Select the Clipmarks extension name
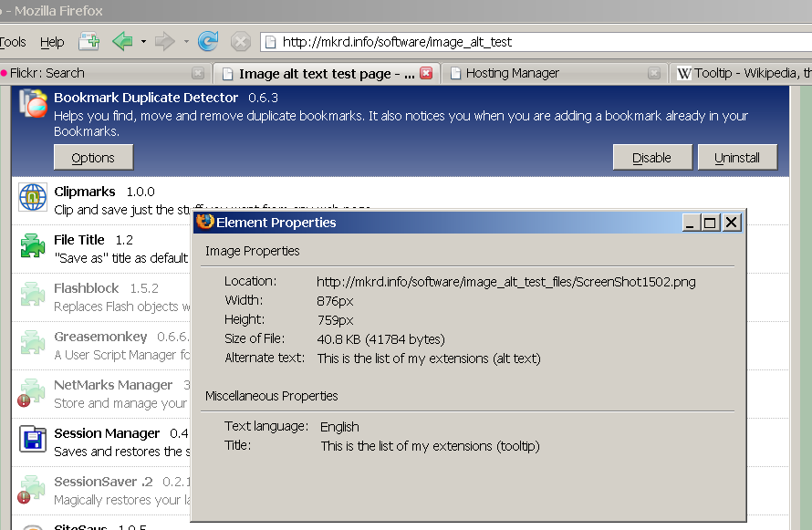812x530 pixels. pos(85,192)
